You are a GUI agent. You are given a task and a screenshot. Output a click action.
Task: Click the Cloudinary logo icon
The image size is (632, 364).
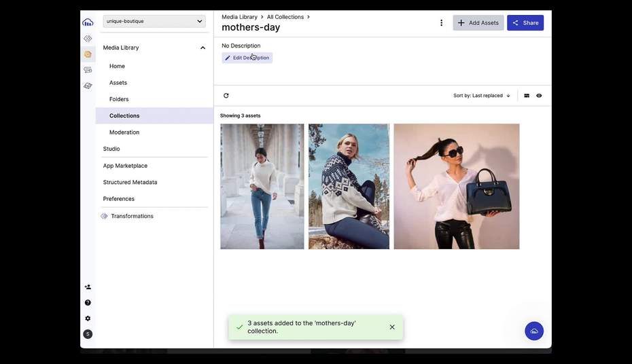coord(88,22)
